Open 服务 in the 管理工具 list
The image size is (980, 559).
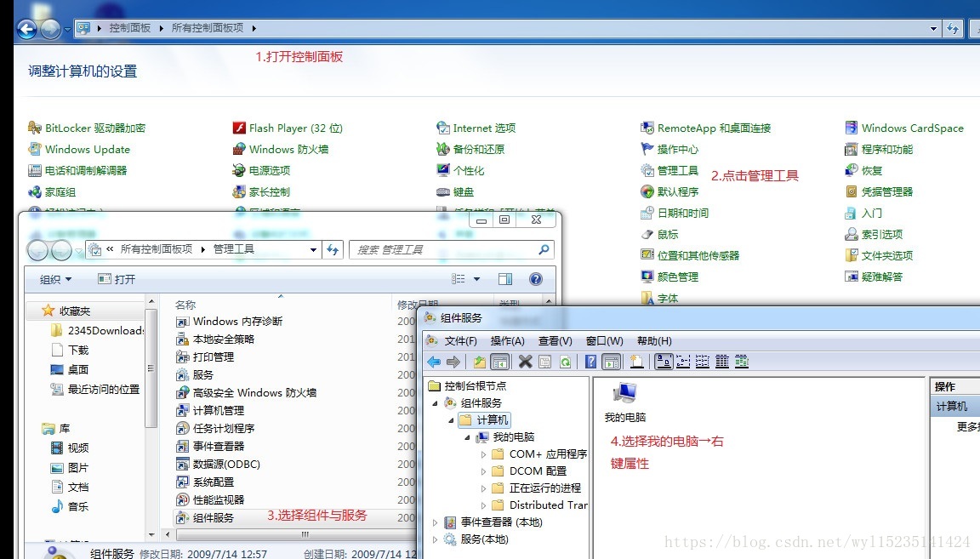[x=202, y=375]
